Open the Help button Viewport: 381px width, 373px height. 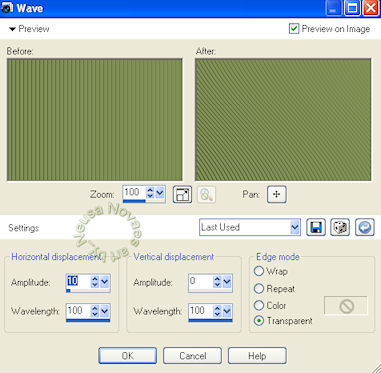(257, 356)
